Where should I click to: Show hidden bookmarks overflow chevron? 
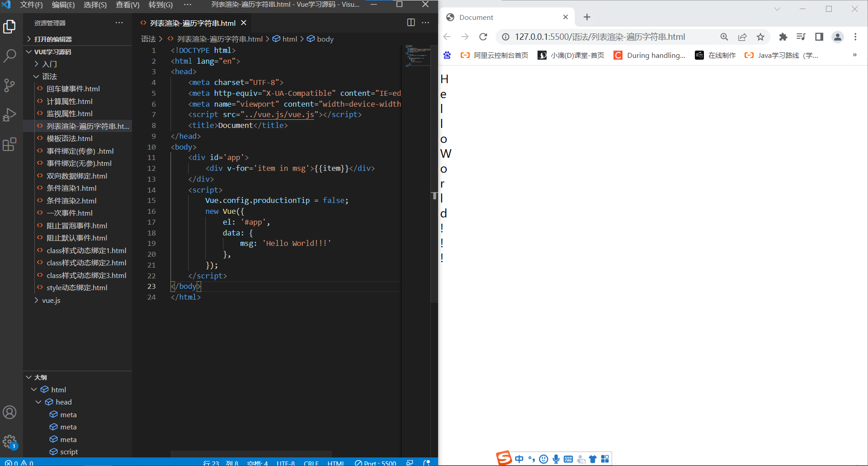tap(854, 55)
